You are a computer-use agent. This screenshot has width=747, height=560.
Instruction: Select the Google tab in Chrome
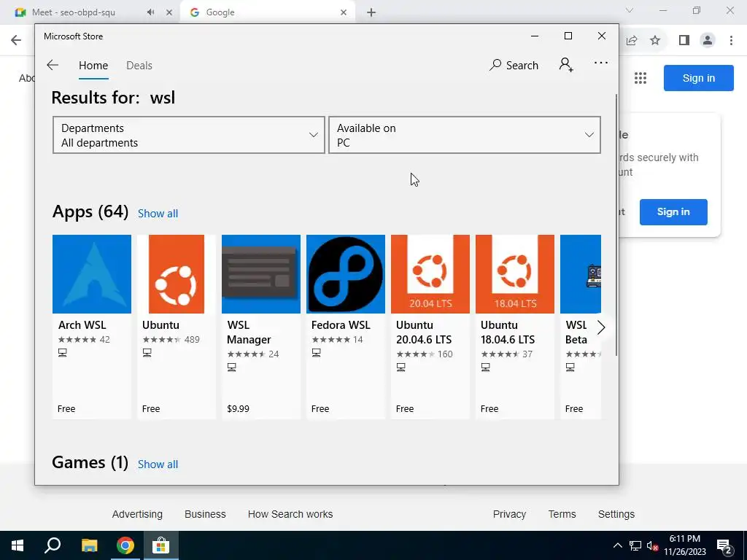pyautogui.click(x=267, y=12)
